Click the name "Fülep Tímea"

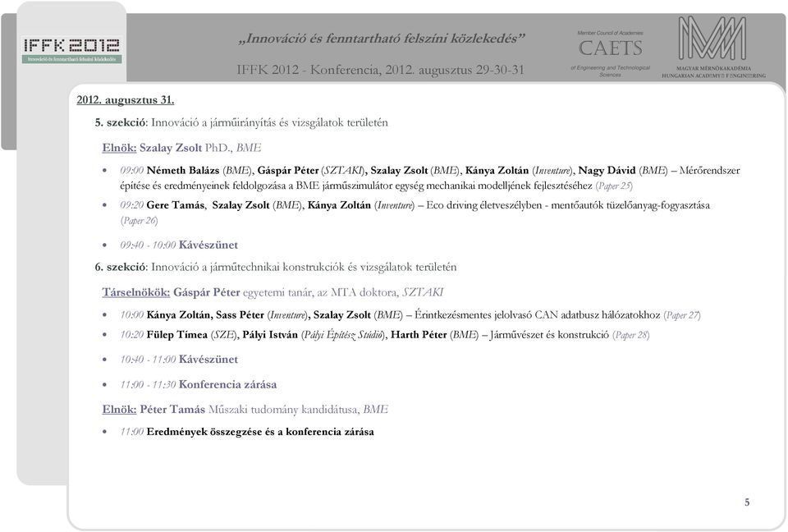click(177, 334)
